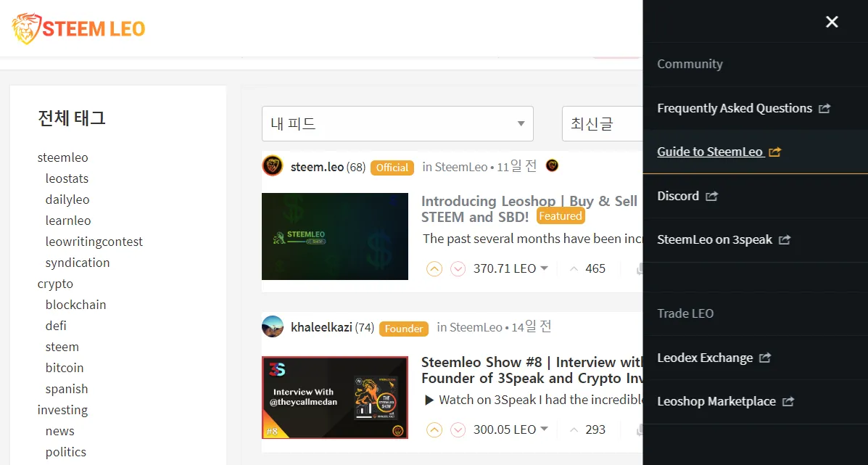Upvote the Introducing Leoshop post
The height and width of the screenshot is (465, 868).
434,269
